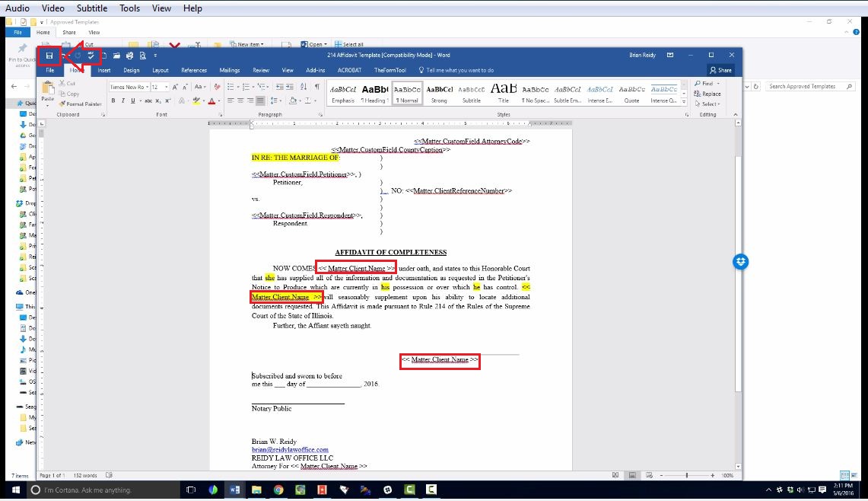Open the Review ribbon tab
868x501 pixels.
[x=261, y=70]
